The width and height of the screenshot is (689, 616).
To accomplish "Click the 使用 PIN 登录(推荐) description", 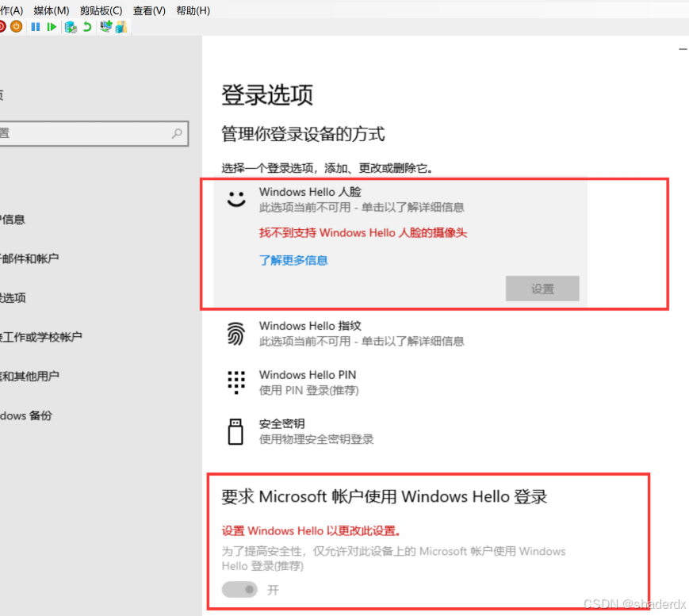I will (x=309, y=390).
